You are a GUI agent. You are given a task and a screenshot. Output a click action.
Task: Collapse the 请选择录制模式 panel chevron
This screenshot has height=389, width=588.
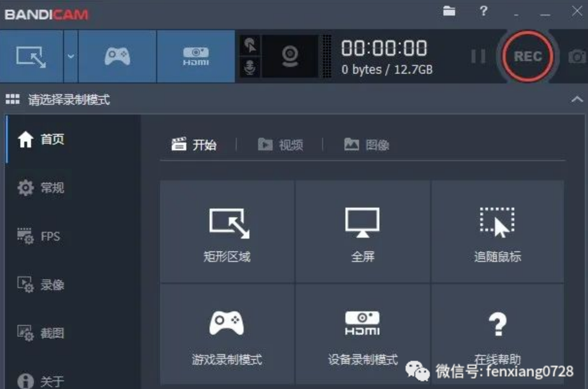[x=577, y=99]
